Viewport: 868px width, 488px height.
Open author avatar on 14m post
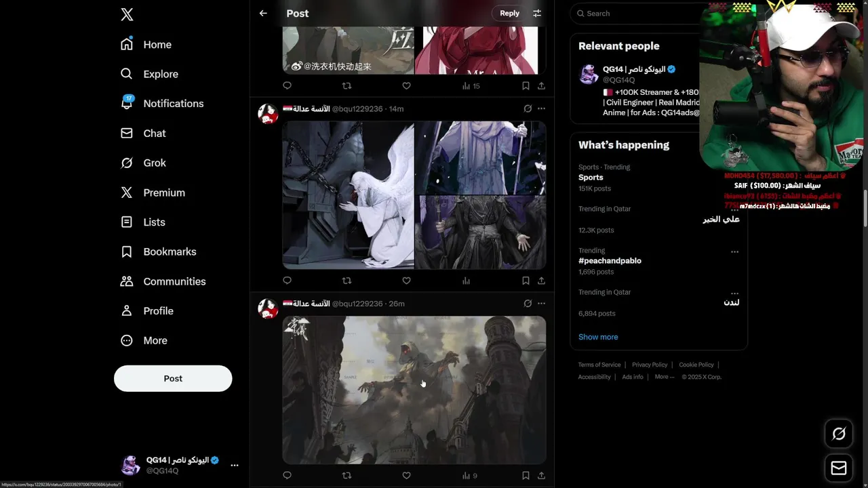pos(268,114)
